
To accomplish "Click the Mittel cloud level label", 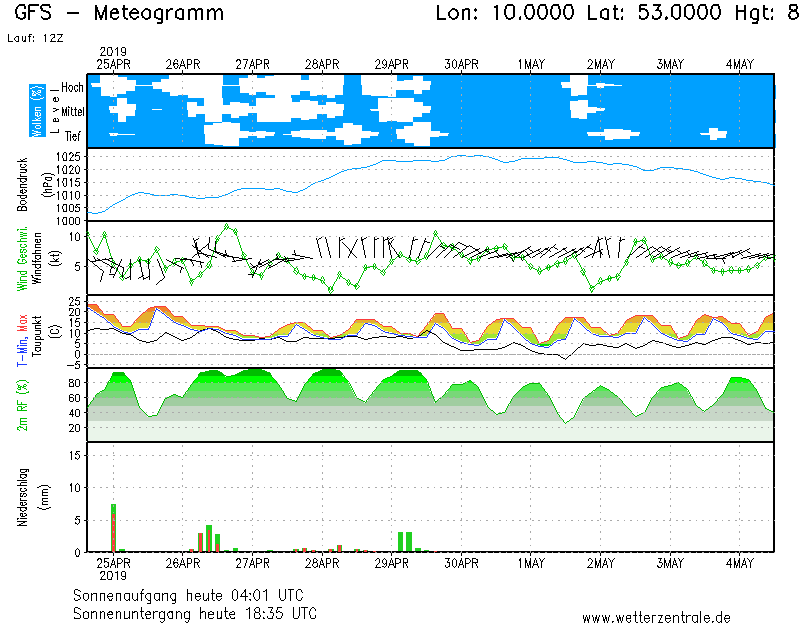I will (x=72, y=111).
